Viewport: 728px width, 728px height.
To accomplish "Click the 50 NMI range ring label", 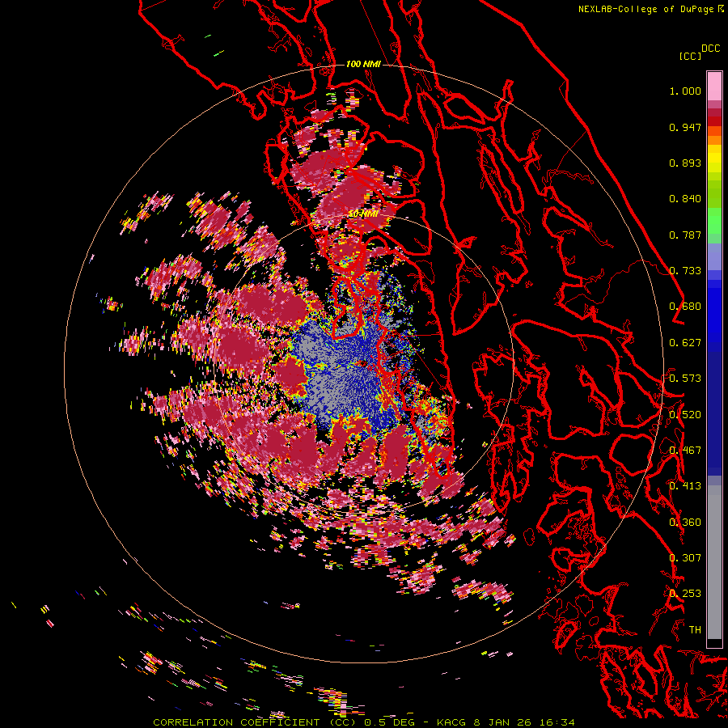I will [363, 214].
